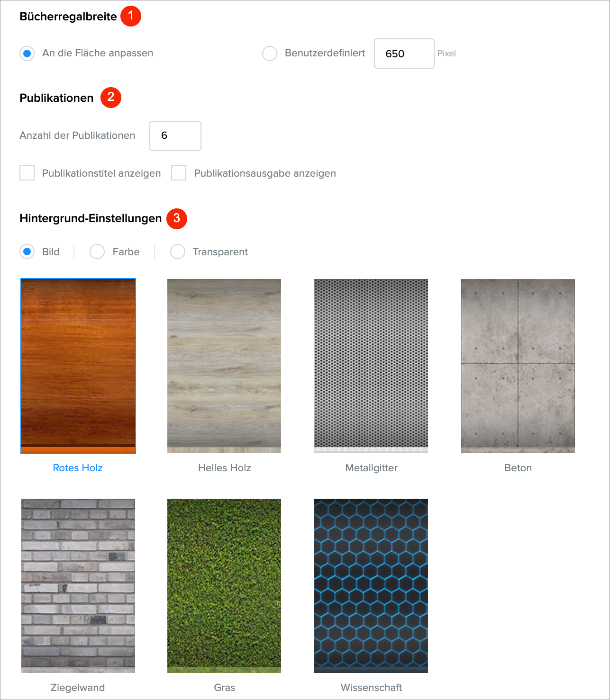Select the Rotes Holz background thumbnail
Image resolution: width=610 pixels, height=700 pixels.
78,366
